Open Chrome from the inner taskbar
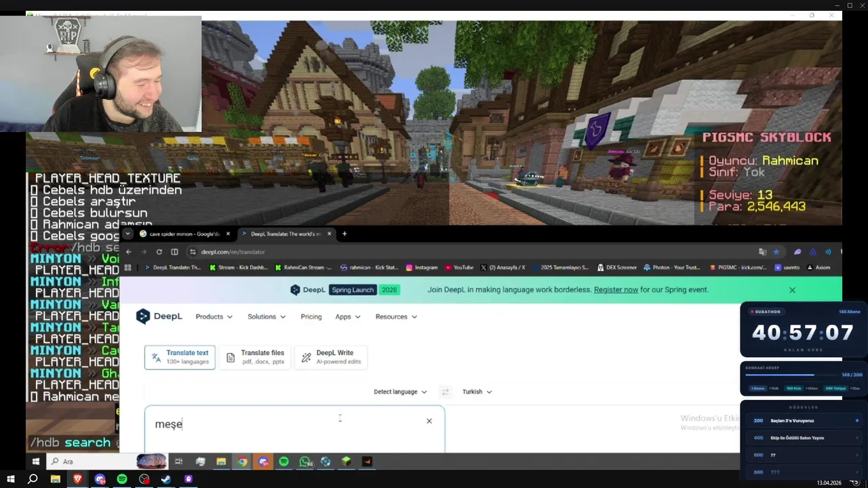 [242, 462]
